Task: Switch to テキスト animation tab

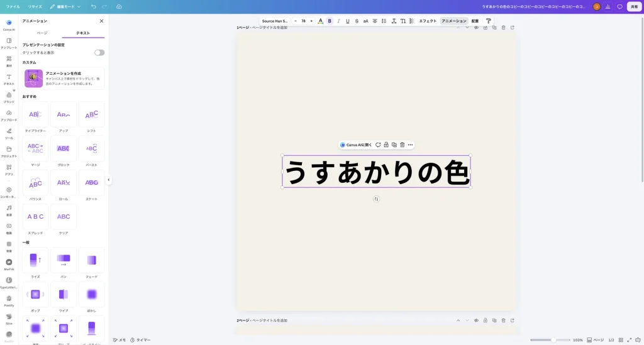Action: pos(83,33)
